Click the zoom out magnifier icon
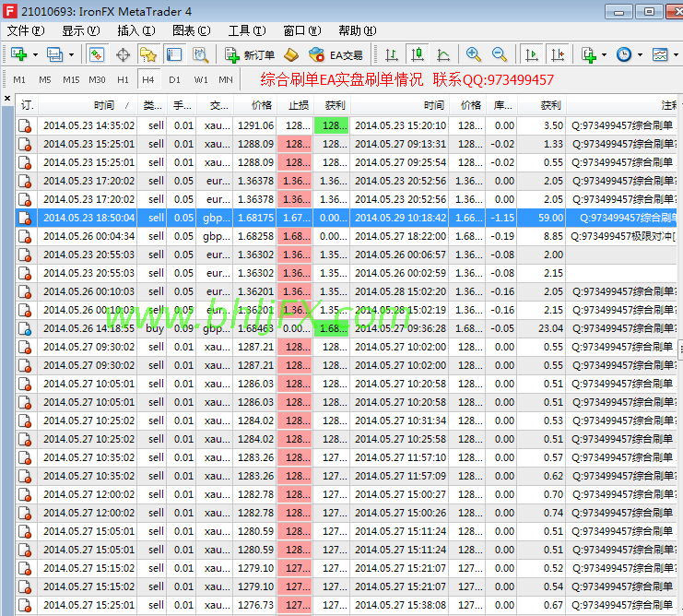 [500, 54]
